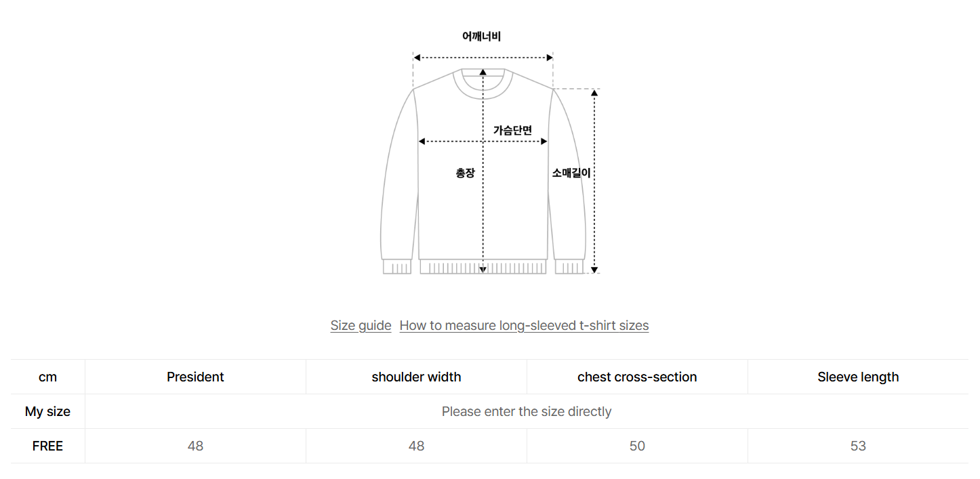
Task: Click the sweater's left sleeve cuff
Action: pyautogui.click(x=397, y=267)
